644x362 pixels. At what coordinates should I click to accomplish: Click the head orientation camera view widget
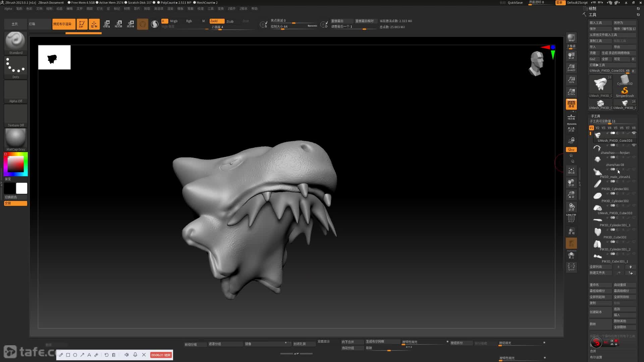tap(536, 63)
